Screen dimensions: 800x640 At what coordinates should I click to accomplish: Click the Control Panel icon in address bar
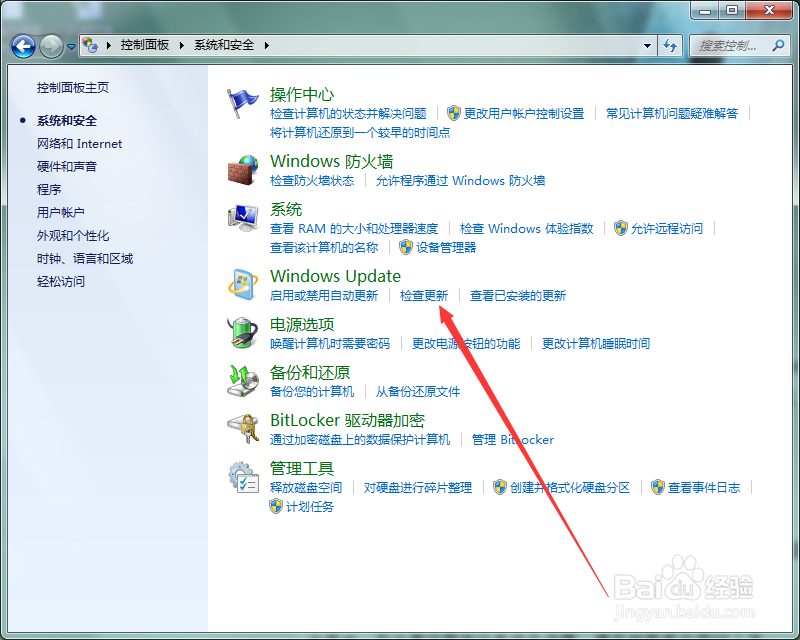(90, 45)
